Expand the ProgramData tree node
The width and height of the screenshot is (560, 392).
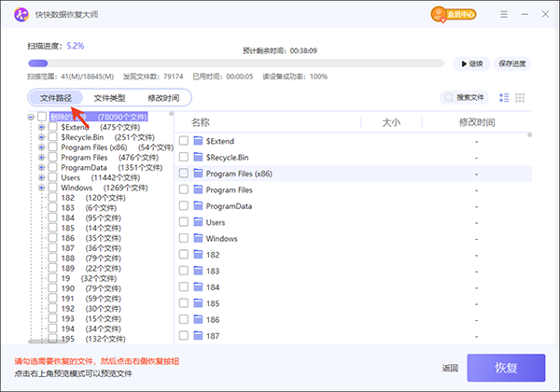pos(41,167)
